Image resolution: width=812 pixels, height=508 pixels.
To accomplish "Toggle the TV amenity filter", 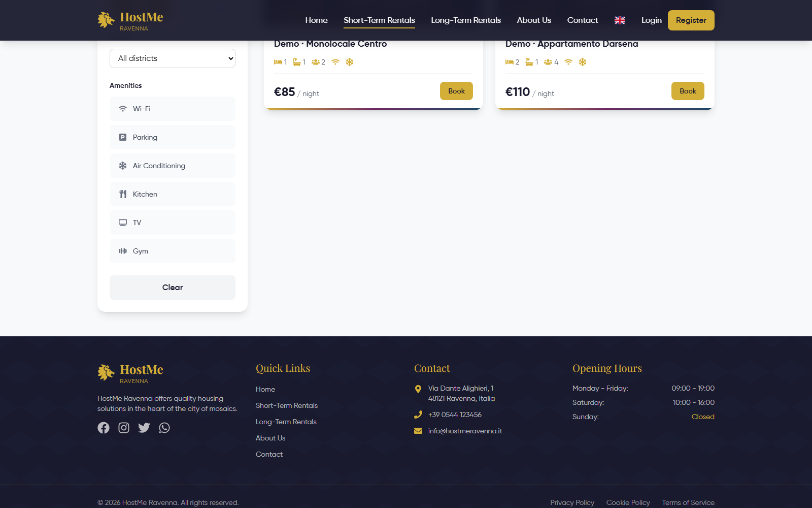I will [173, 223].
